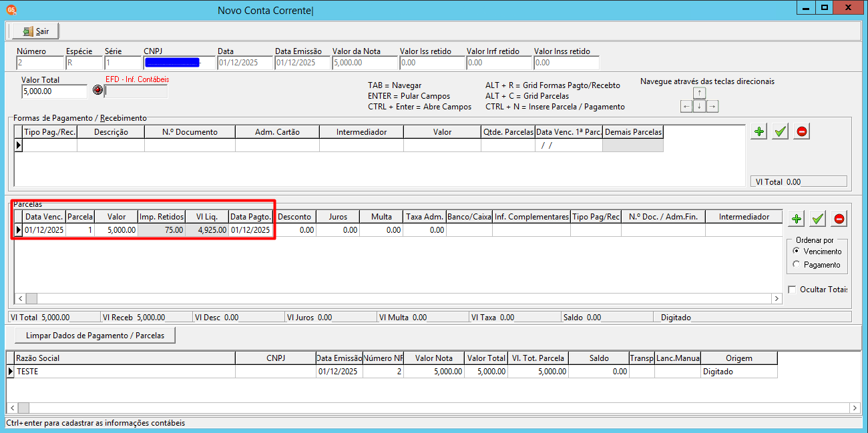This screenshot has width=868, height=433.
Task: Click the Data Venc. 1ª Parc. empty date cell
Action: (569, 145)
